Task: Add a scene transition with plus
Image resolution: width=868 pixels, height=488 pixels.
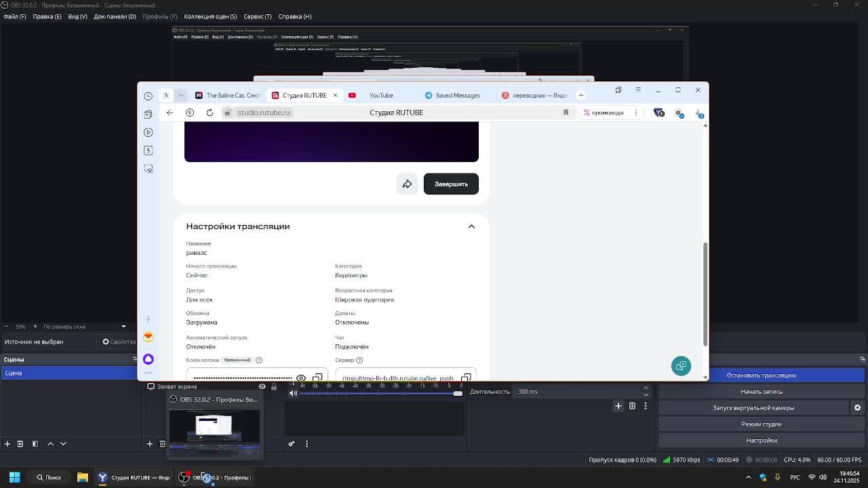Action: [x=618, y=406]
